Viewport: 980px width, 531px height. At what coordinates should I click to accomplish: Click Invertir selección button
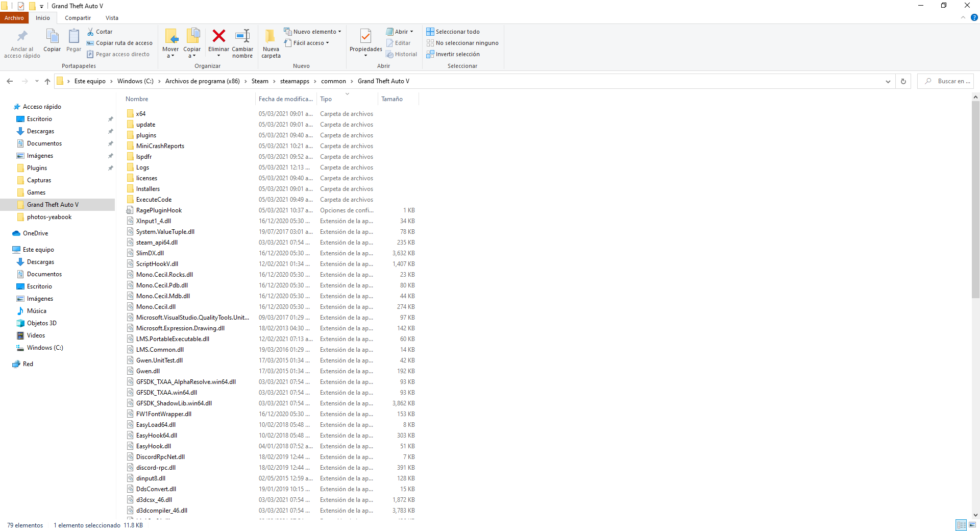(x=453, y=54)
